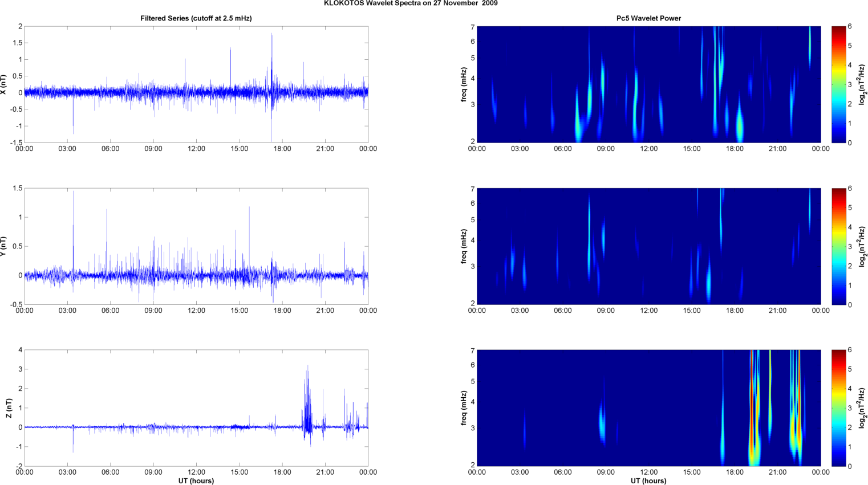Click the KLOKOTOS Wavelet Spectra main title
Screen dimensions: 868x485
[x=411, y=3]
